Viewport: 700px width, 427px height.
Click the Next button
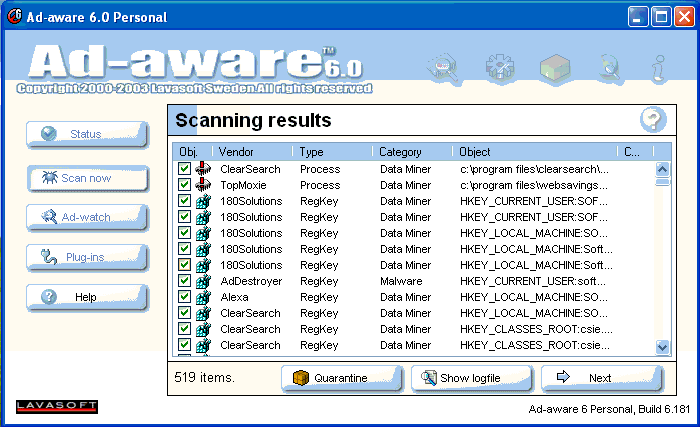click(x=600, y=378)
